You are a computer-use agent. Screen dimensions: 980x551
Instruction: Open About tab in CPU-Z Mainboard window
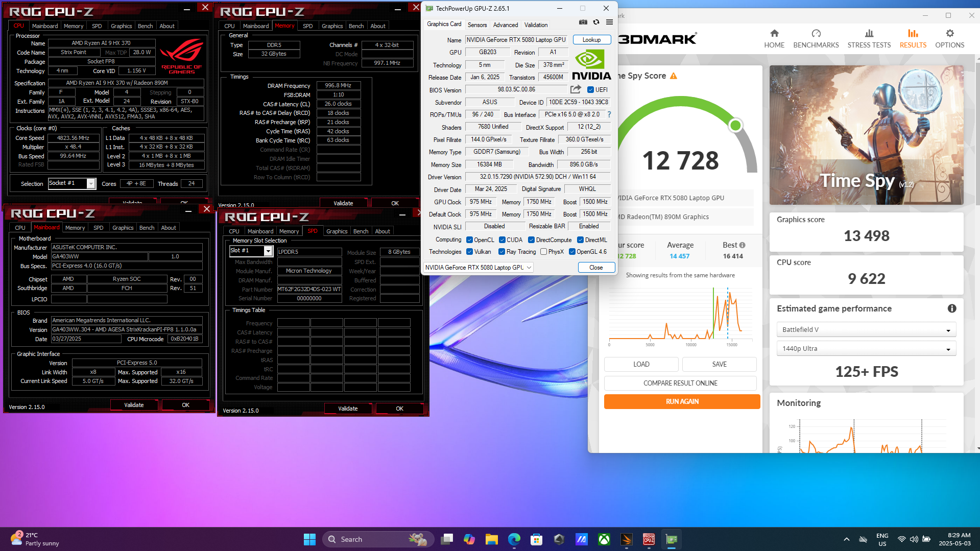pyautogui.click(x=169, y=228)
